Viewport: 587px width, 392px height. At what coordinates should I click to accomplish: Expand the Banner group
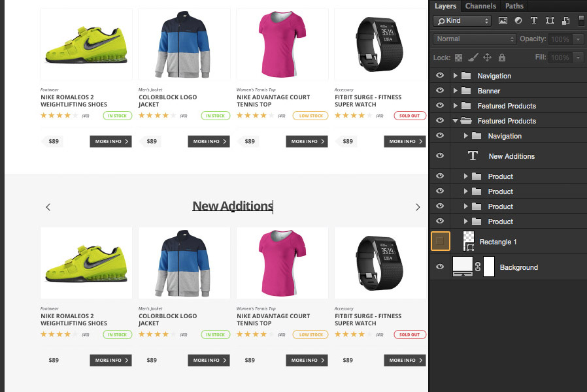coord(455,91)
